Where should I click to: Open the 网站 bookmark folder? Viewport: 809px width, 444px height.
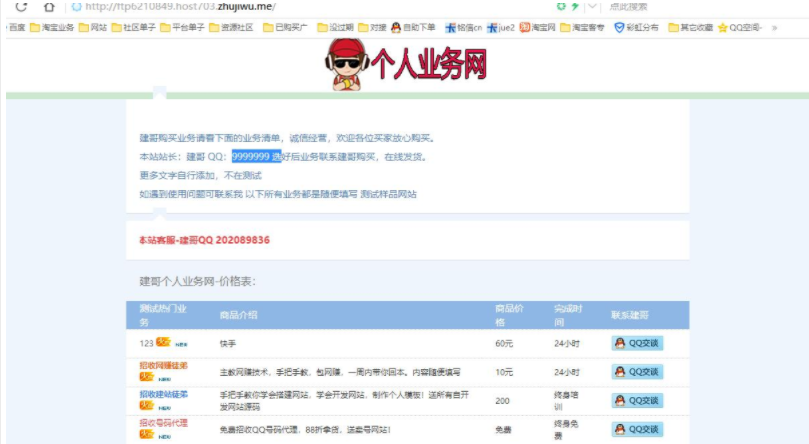pyautogui.click(x=93, y=27)
